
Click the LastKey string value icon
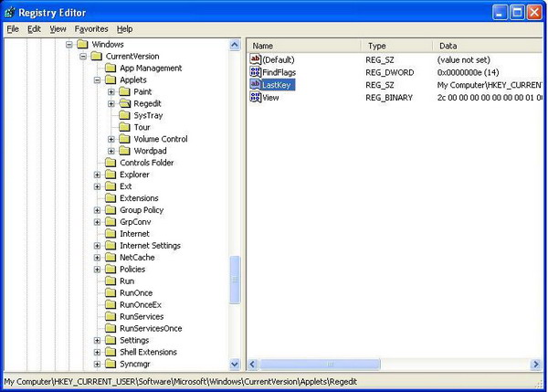pyautogui.click(x=256, y=85)
